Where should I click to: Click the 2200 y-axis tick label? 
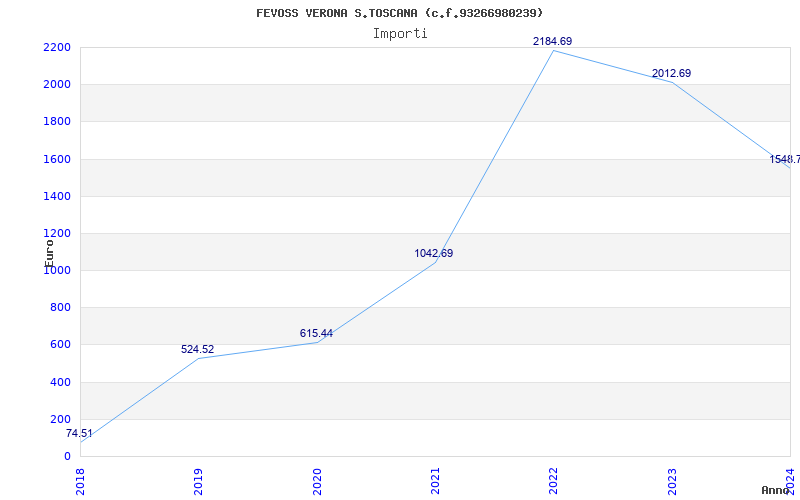pyautogui.click(x=57, y=48)
